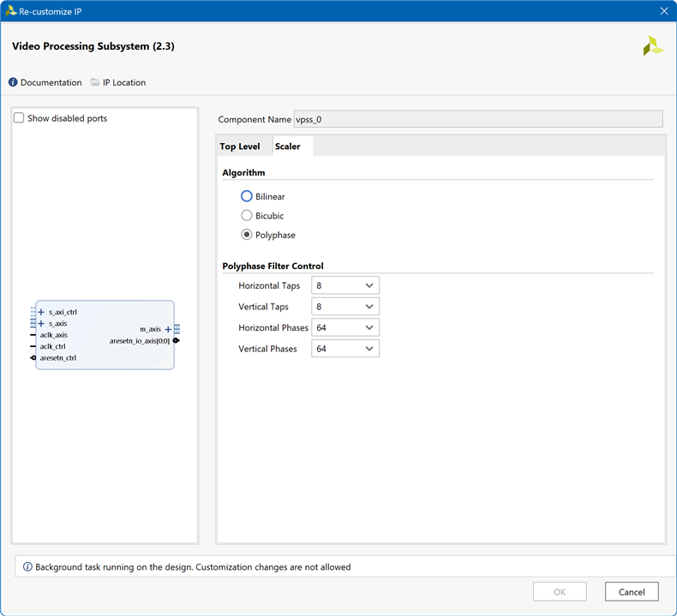This screenshot has width=677, height=616.
Task: Click the info icon in status message
Action: click(27, 567)
